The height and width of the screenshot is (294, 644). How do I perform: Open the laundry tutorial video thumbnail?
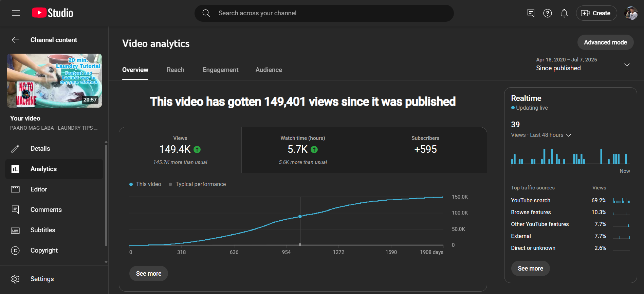click(54, 80)
